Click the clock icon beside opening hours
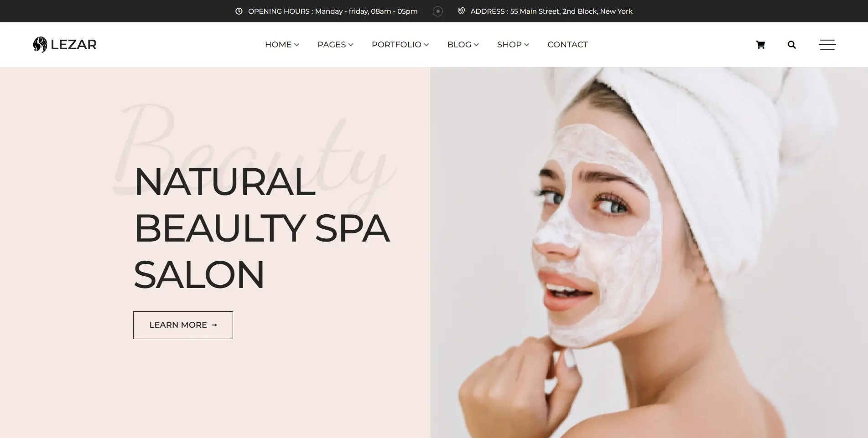The height and width of the screenshot is (438, 868). click(x=239, y=11)
